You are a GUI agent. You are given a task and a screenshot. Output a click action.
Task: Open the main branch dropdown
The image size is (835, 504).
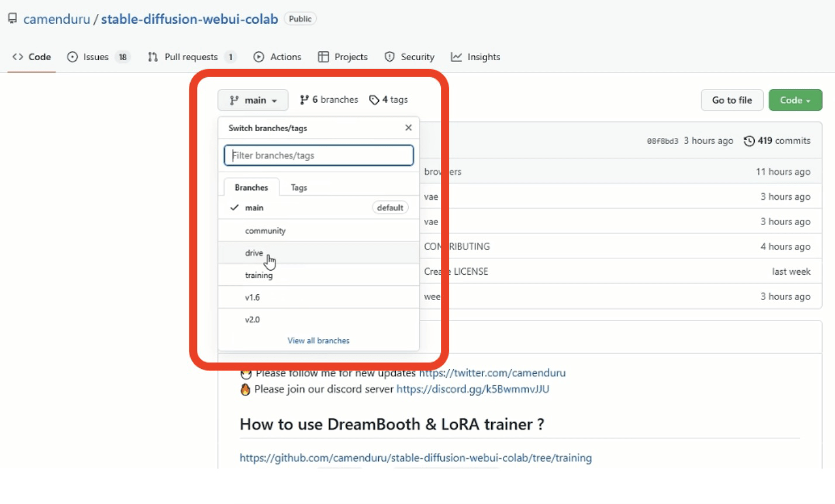tap(253, 100)
